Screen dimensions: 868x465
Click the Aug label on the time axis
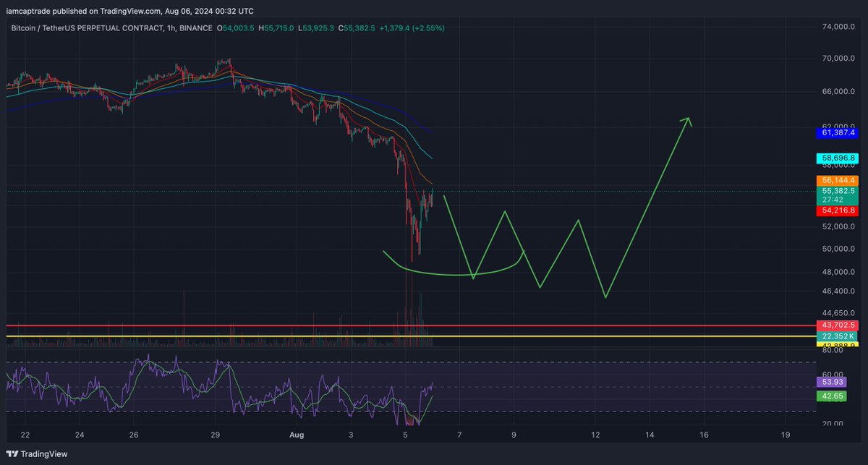coord(296,435)
